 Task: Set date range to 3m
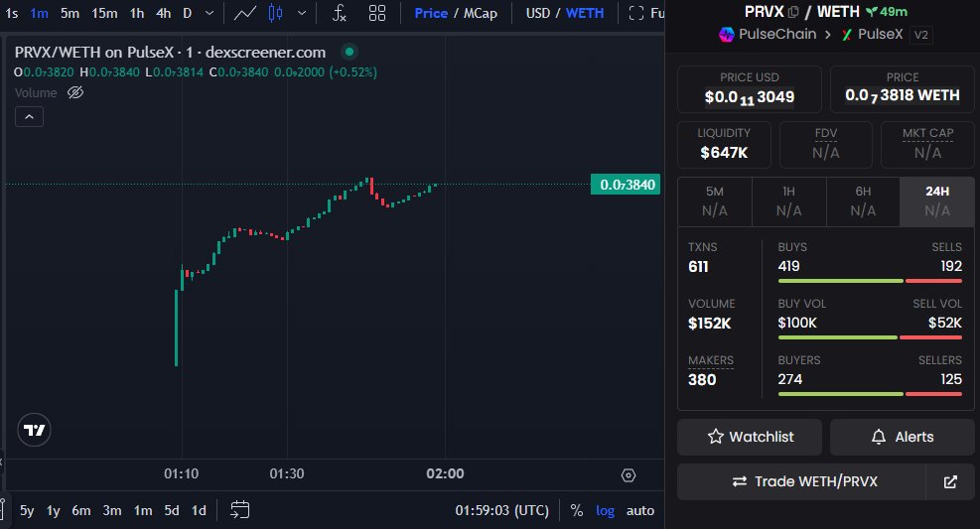(112, 510)
